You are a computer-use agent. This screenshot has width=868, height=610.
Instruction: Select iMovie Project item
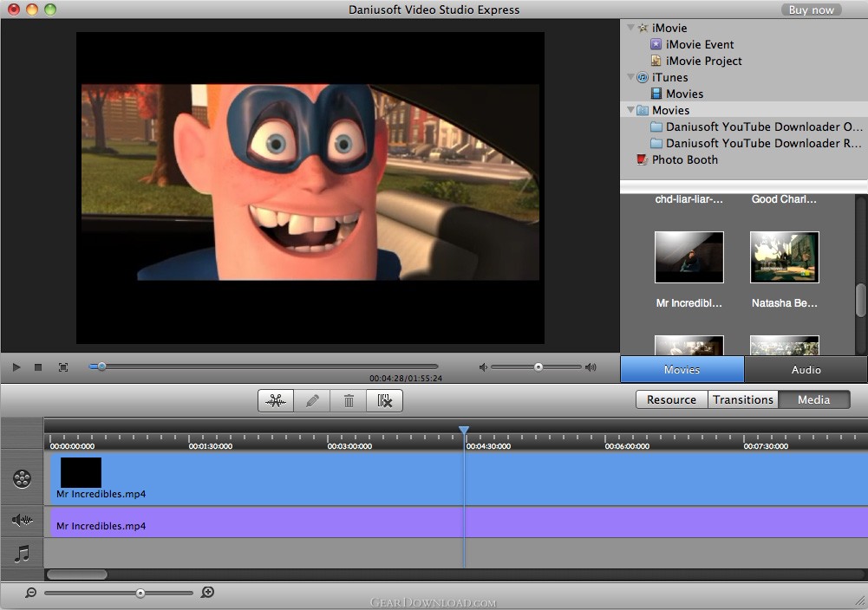703,61
